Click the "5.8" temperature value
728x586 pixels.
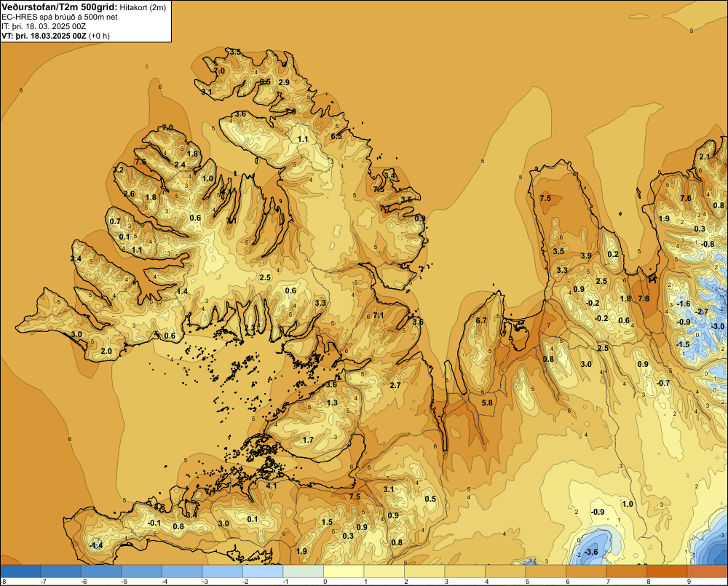pos(487,403)
